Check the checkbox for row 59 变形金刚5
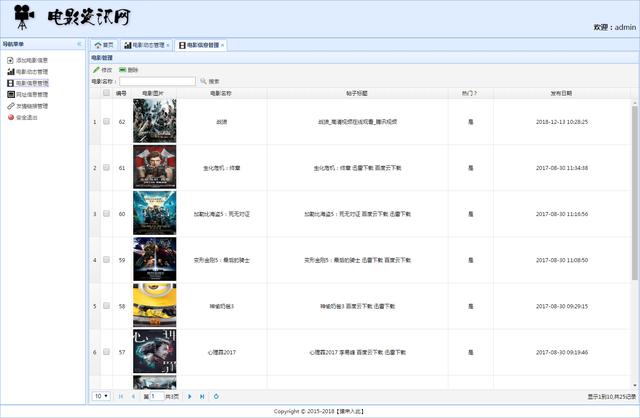 tap(107, 260)
